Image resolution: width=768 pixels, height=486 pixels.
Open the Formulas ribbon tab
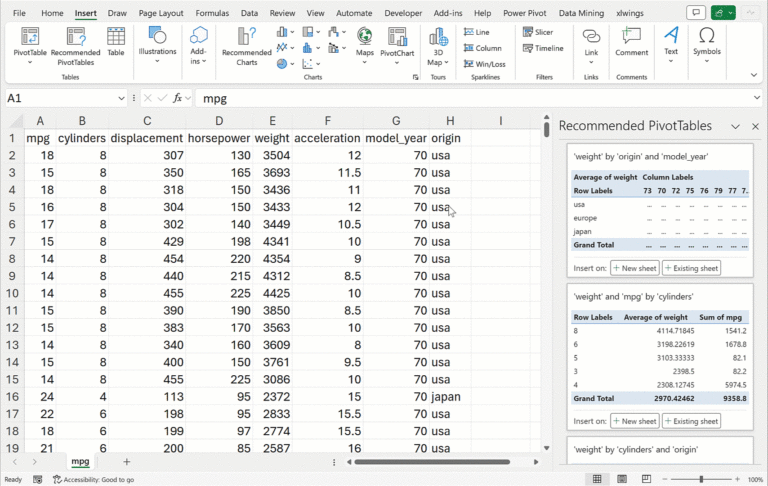(x=212, y=13)
